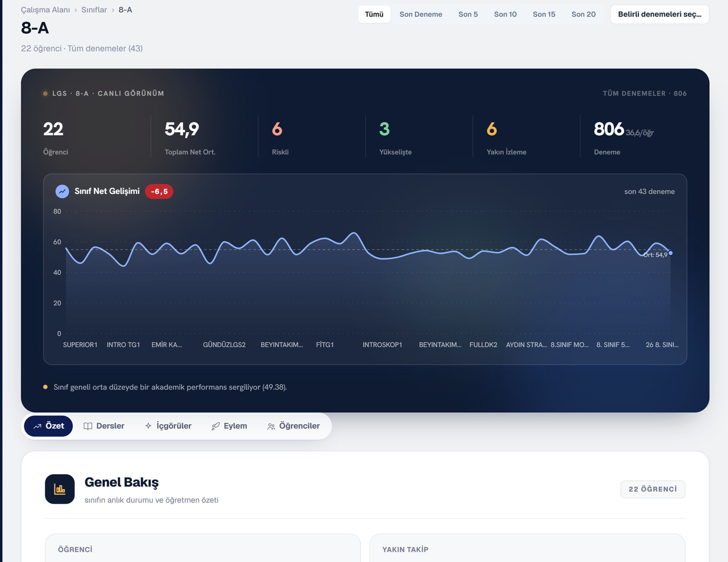Click the last data point on chart
Image resolution: width=728 pixels, height=562 pixels.
tap(671, 253)
